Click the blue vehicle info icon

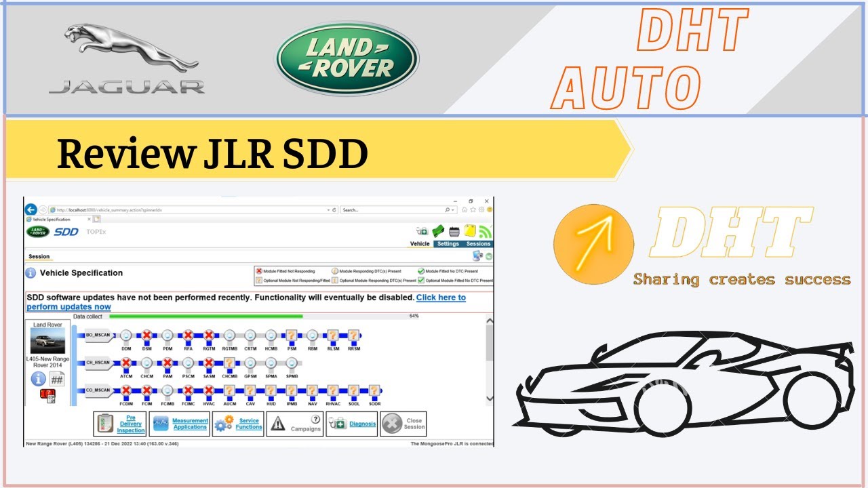point(38,380)
